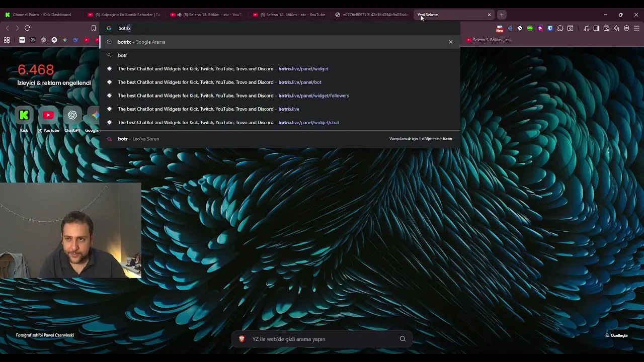Screen dimensions: 644x362
Task: Open the BotRix dice extension icon
Action: pyautogui.click(x=520, y=28)
